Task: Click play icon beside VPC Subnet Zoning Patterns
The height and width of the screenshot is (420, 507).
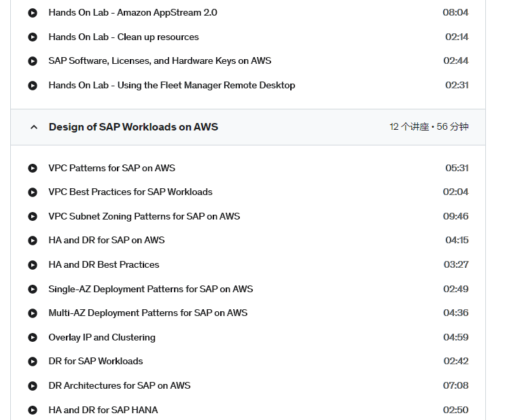Action: pos(33,216)
